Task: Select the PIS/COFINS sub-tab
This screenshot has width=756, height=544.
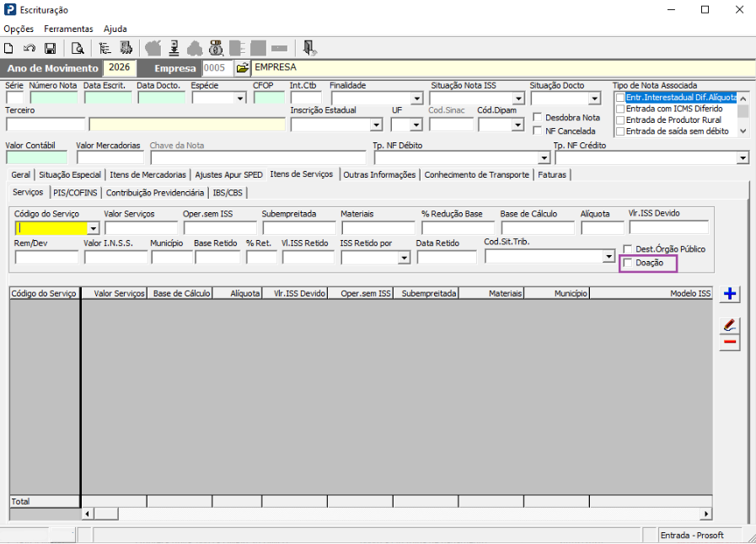Action: pos(75,193)
